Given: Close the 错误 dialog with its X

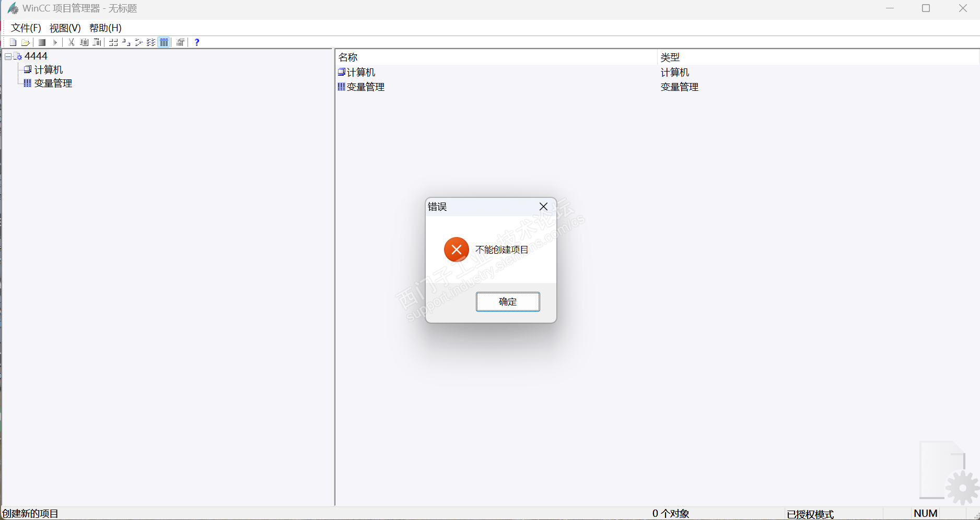Looking at the screenshot, I should tap(543, 207).
